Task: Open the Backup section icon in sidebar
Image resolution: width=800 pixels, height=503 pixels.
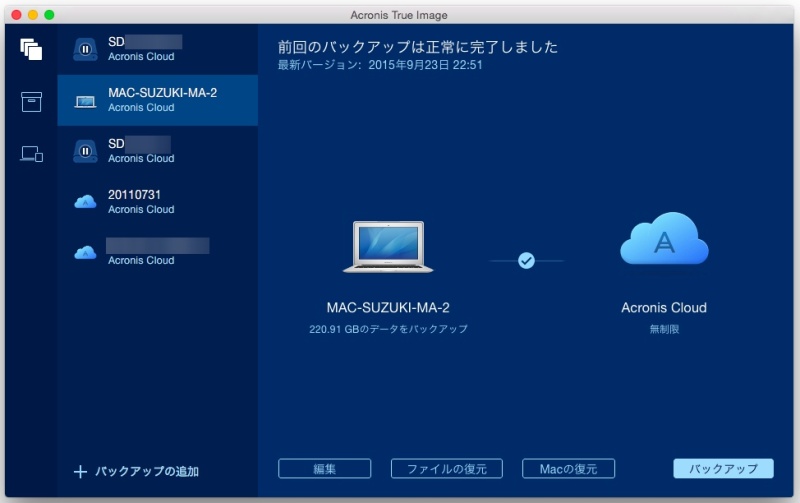Action: [x=31, y=49]
